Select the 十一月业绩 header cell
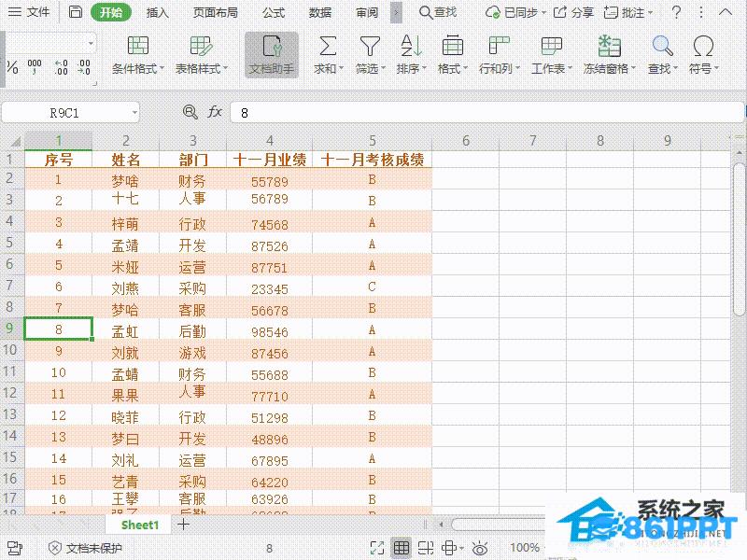747x560 pixels. [x=270, y=160]
